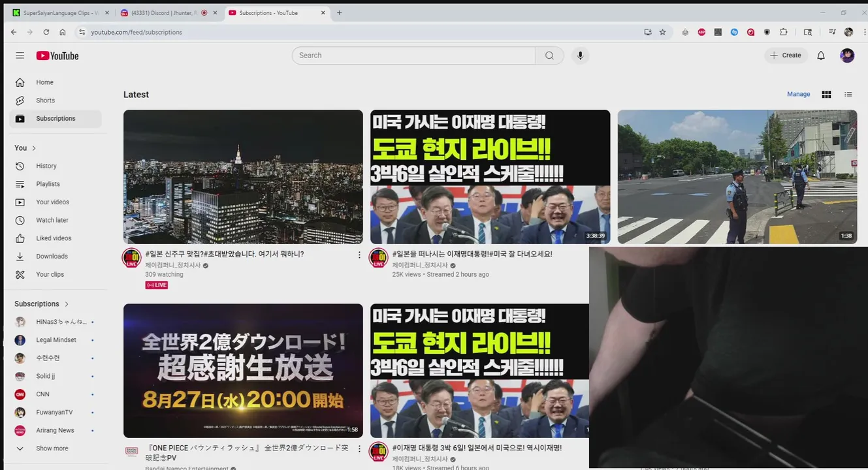Viewport: 868px width, 470px height.
Task: Click the YouTube search input field
Action: click(x=413, y=55)
